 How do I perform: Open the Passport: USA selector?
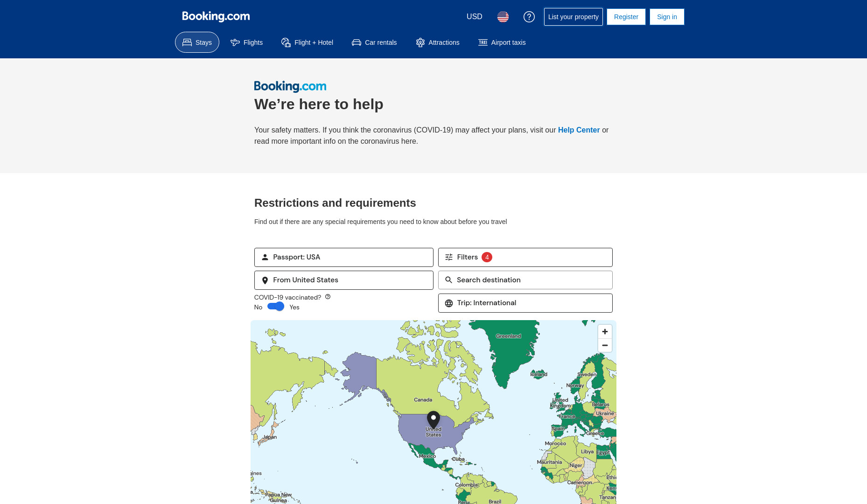(x=343, y=257)
